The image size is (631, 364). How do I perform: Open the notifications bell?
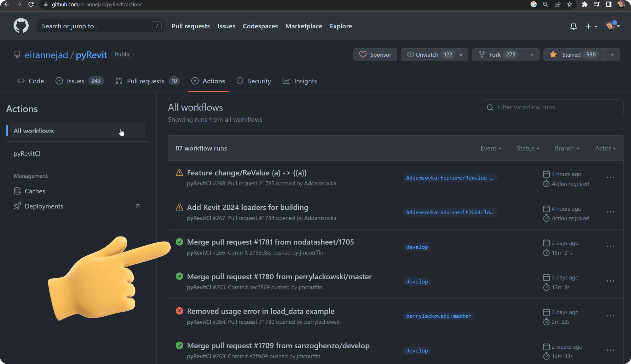(573, 26)
